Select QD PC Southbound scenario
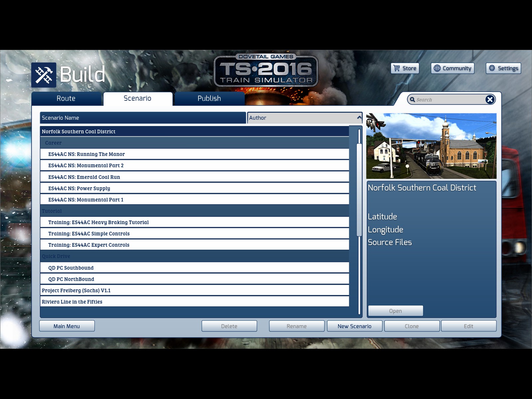 (x=195, y=268)
